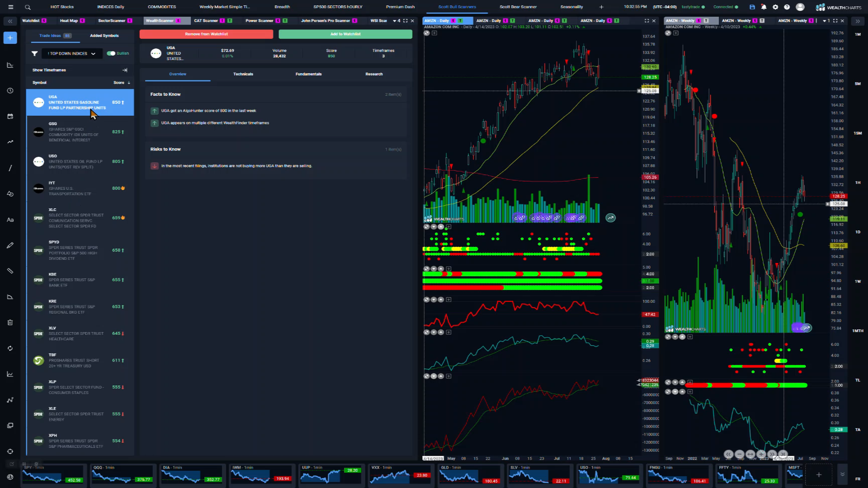Open the user profile avatar
This screenshot has width=868, height=488.
[800, 7]
